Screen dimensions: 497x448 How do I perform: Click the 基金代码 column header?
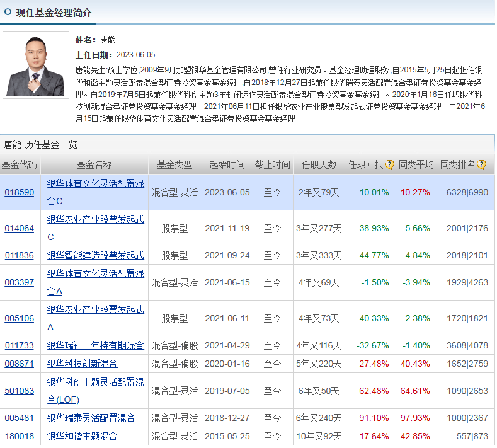pos(20,165)
